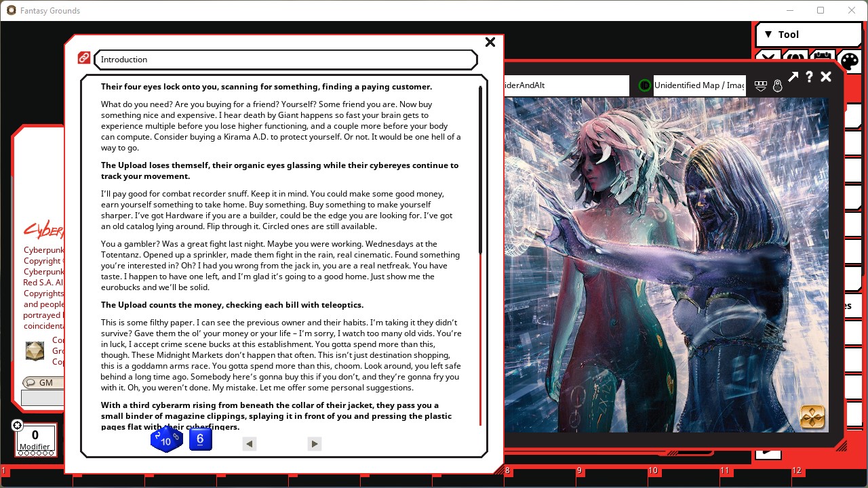Viewport: 868px width, 488px height.
Task: Select the GM chat speaker button
Action: coord(42,382)
